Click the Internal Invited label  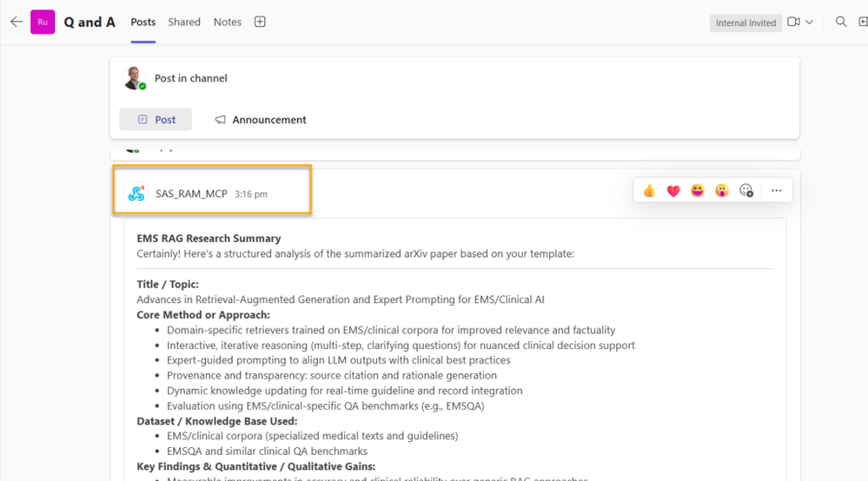coord(745,23)
